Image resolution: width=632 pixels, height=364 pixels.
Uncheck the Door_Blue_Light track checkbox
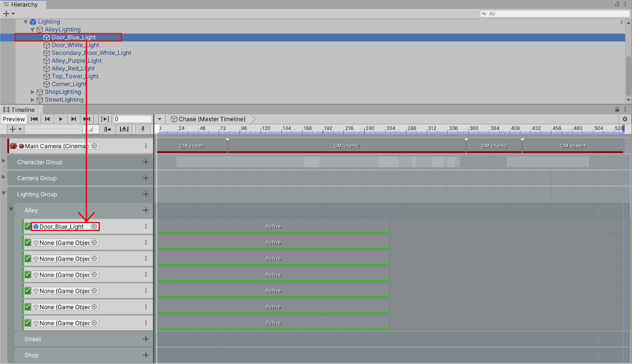point(28,226)
